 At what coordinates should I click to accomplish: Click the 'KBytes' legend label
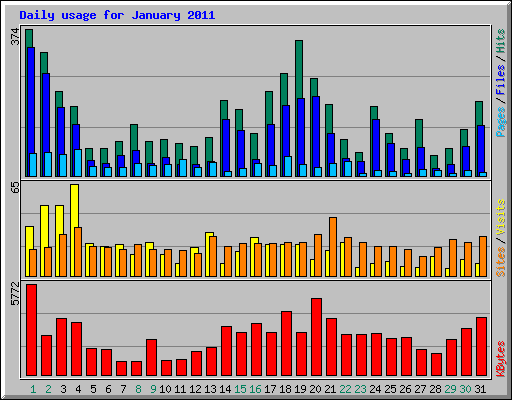coord(501,359)
